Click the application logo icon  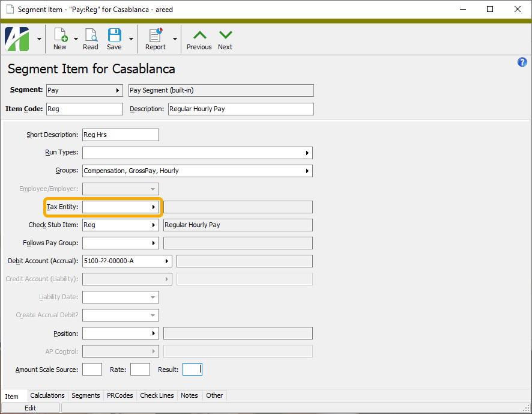17,39
